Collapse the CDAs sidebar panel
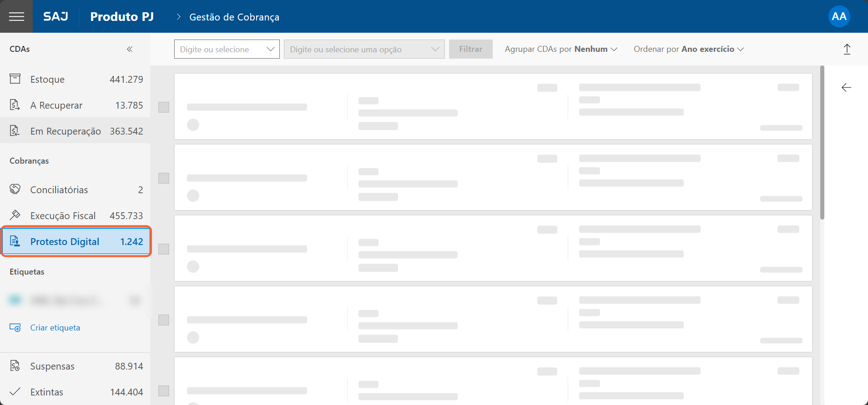 [x=130, y=49]
